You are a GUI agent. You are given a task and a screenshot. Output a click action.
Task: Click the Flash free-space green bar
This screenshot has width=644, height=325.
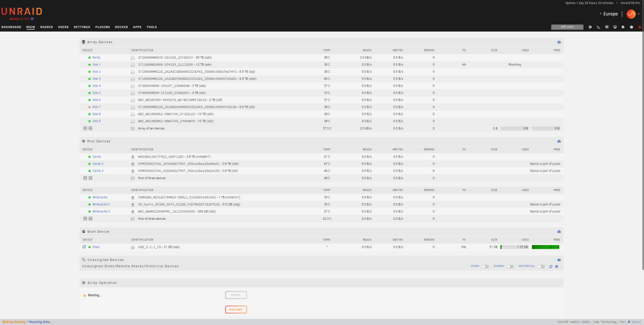[545, 247]
